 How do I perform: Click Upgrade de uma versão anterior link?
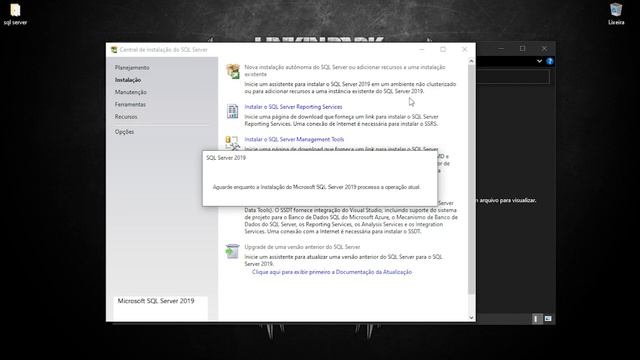[302, 247]
